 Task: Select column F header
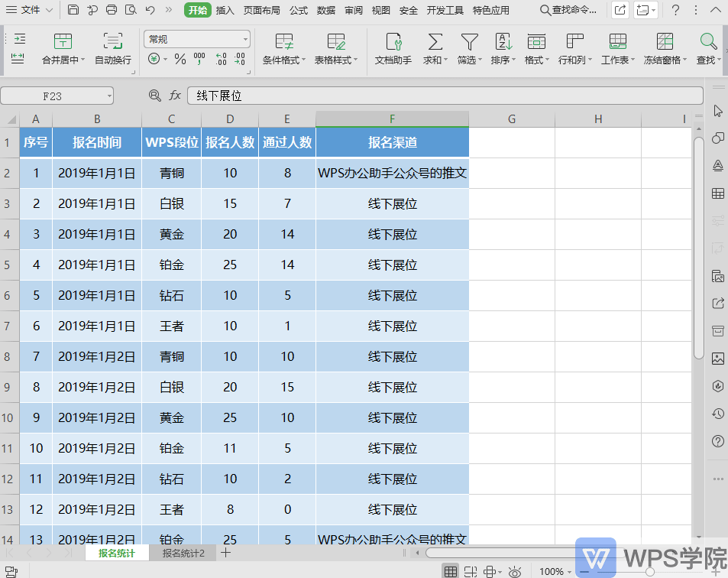pyautogui.click(x=393, y=119)
